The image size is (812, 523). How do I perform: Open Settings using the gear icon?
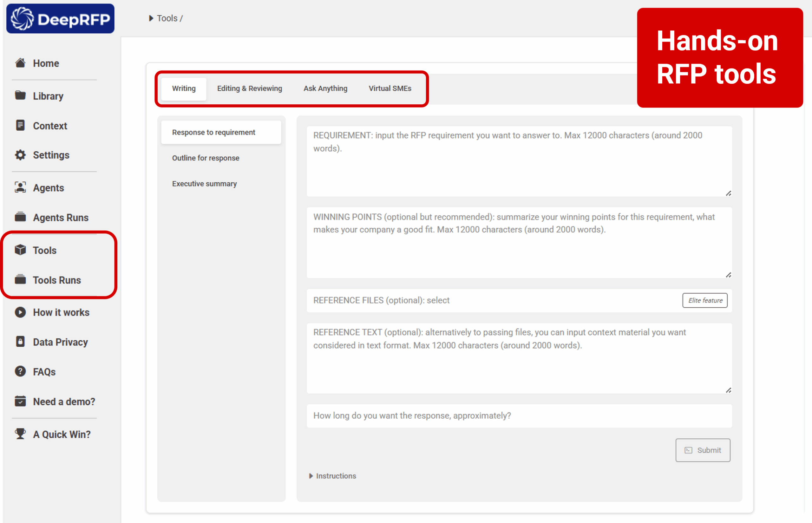tap(20, 155)
